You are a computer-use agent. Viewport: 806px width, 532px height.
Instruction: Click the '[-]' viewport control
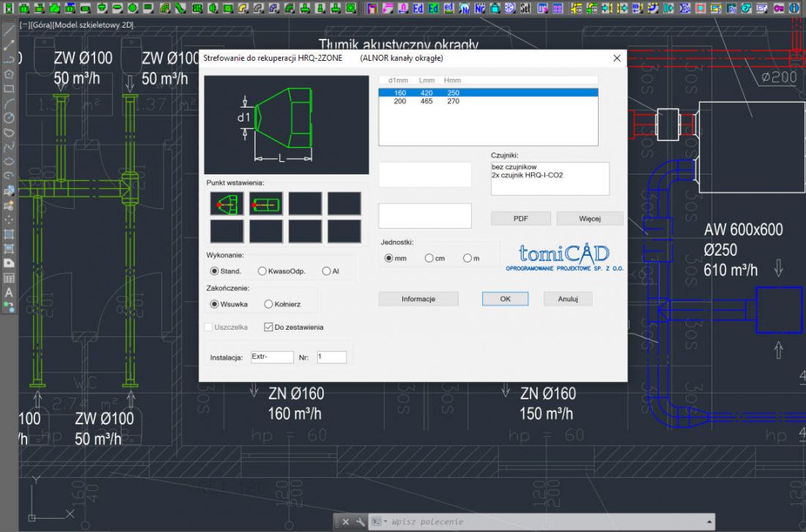[25, 25]
